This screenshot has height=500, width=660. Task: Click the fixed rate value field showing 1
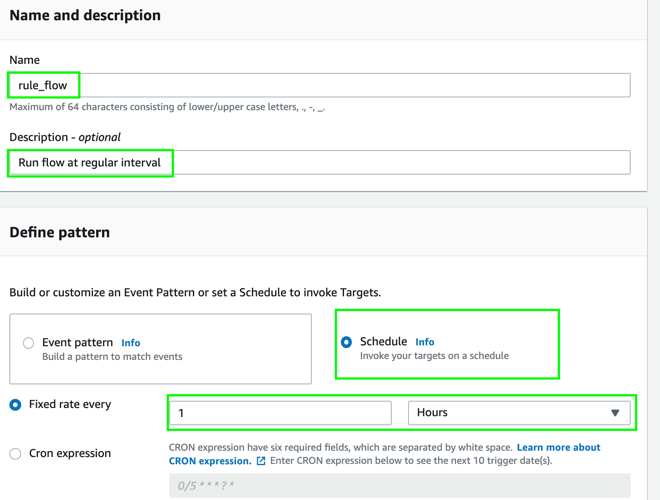click(280, 413)
